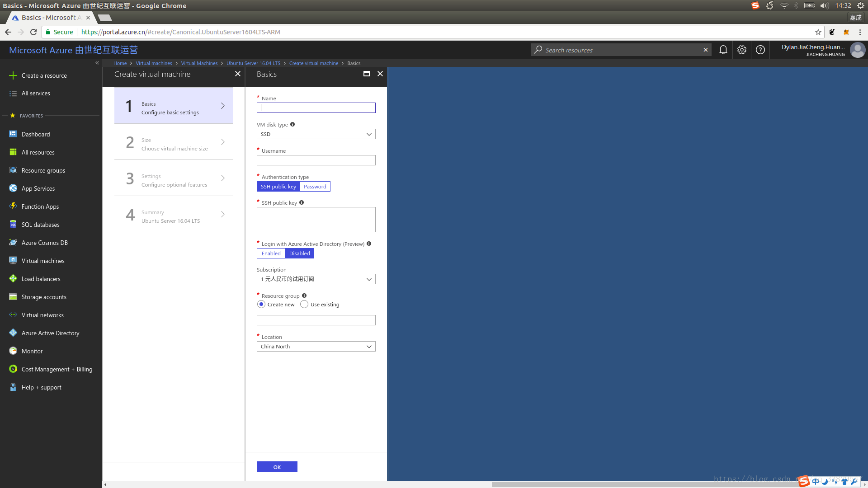Focus the Username input field
The width and height of the screenshot is (868, 488).
pyautogui.click(x=316, y=160)
